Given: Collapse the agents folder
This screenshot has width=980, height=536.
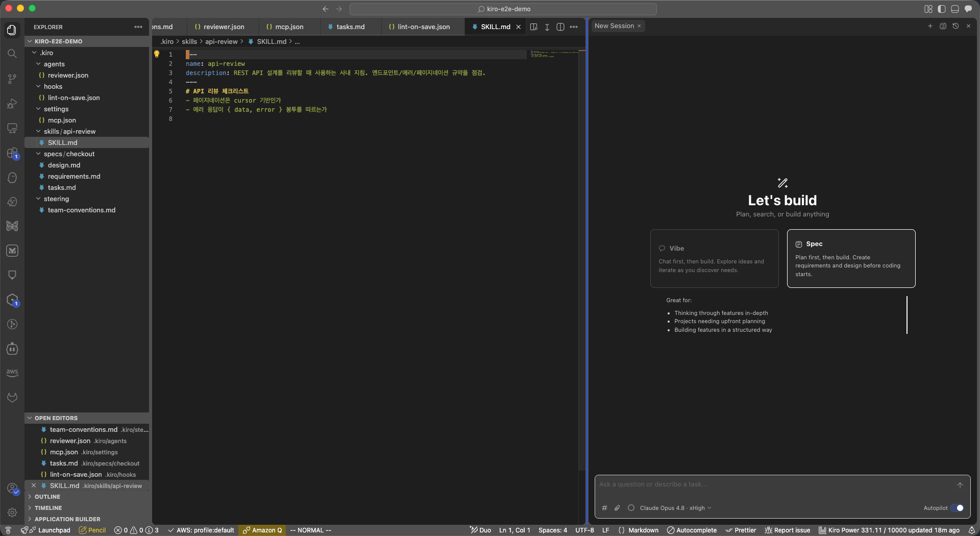Looking at the screenshot, I should coord(87,64).
